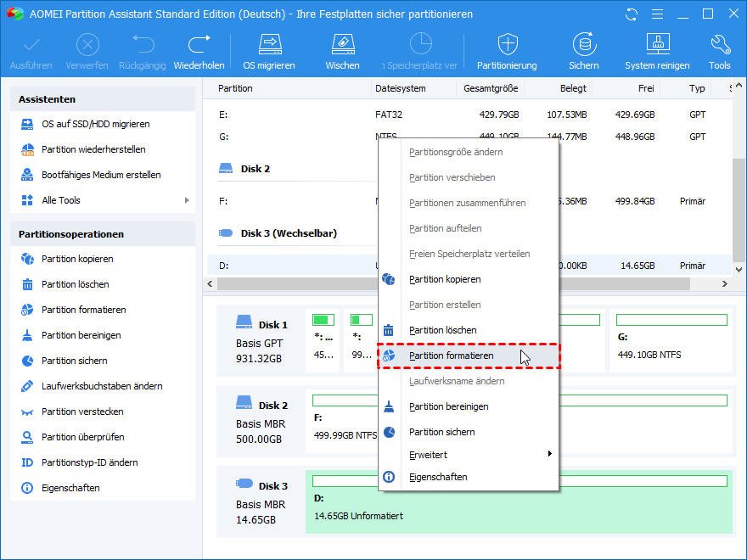Click the Partition kopieren sidebar icon
The image size is (747, 560).
coord(27,259)
